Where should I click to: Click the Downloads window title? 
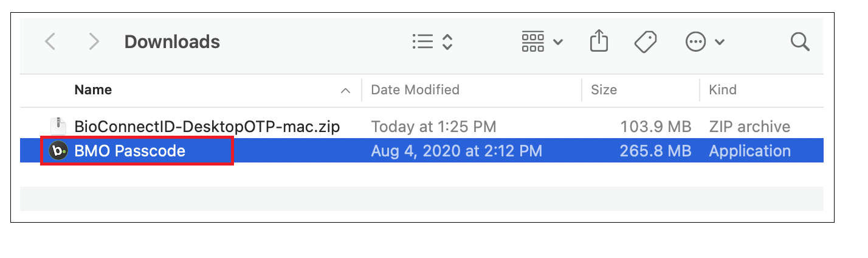pos(172,42)
